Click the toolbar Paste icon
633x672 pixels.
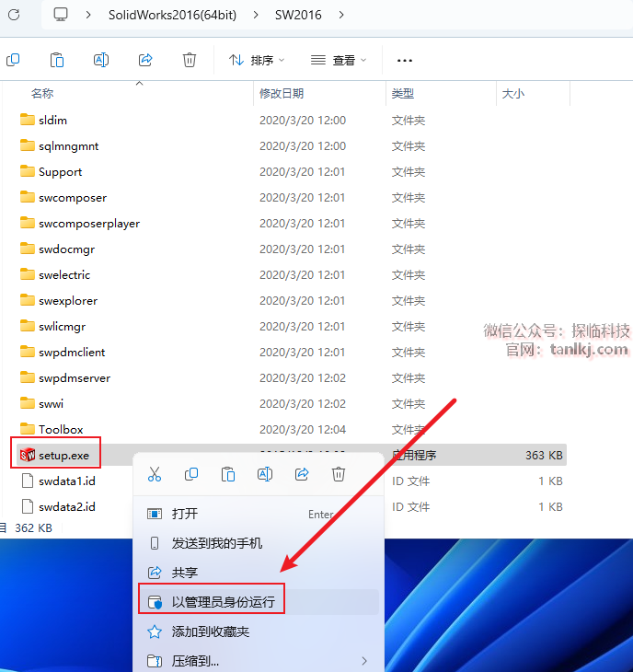click(x=56, y=60)
